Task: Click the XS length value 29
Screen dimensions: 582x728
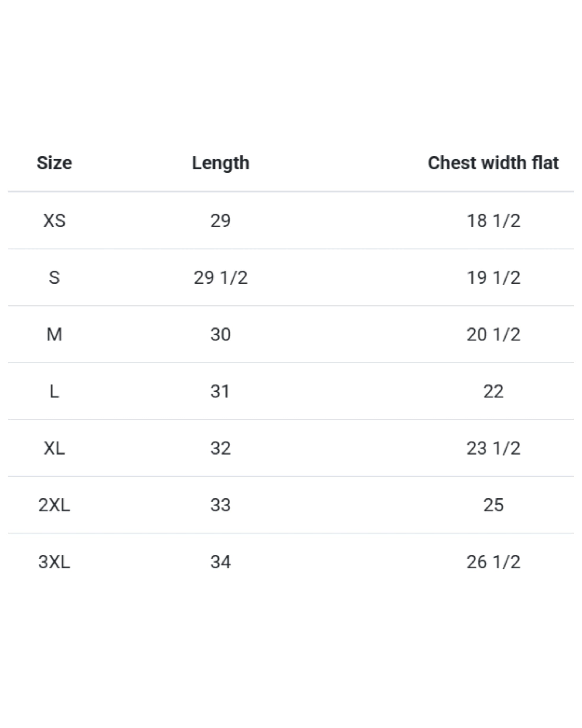Action: pyautogui.click(x=221, y=221)
